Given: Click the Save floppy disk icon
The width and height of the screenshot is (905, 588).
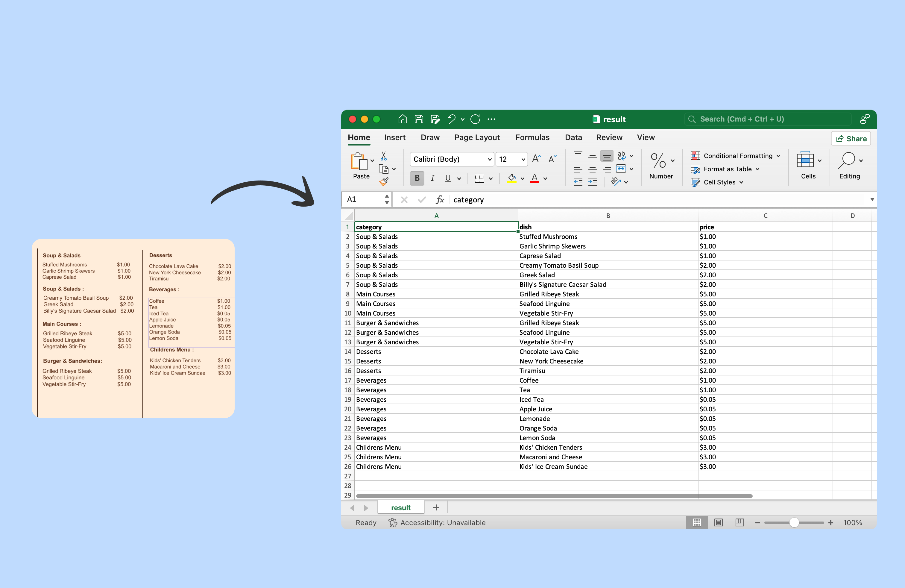Looking at the screenshot, I should click(x=419, y=119).
